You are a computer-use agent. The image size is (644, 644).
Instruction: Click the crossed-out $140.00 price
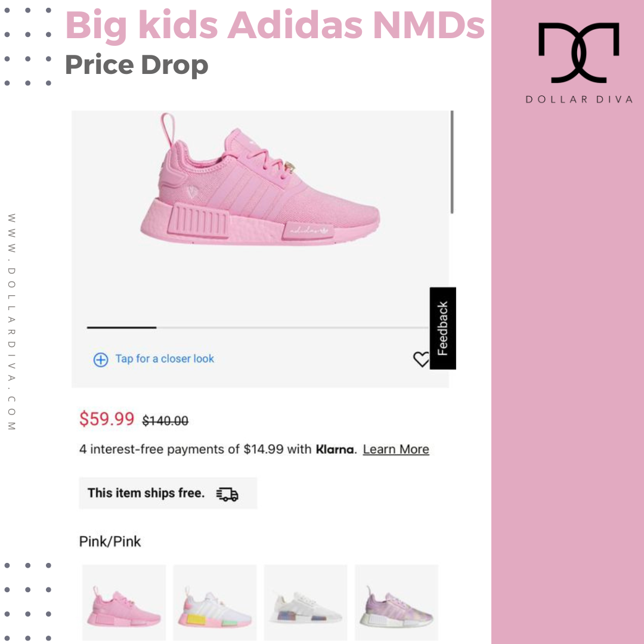click(x=165, y=420)
